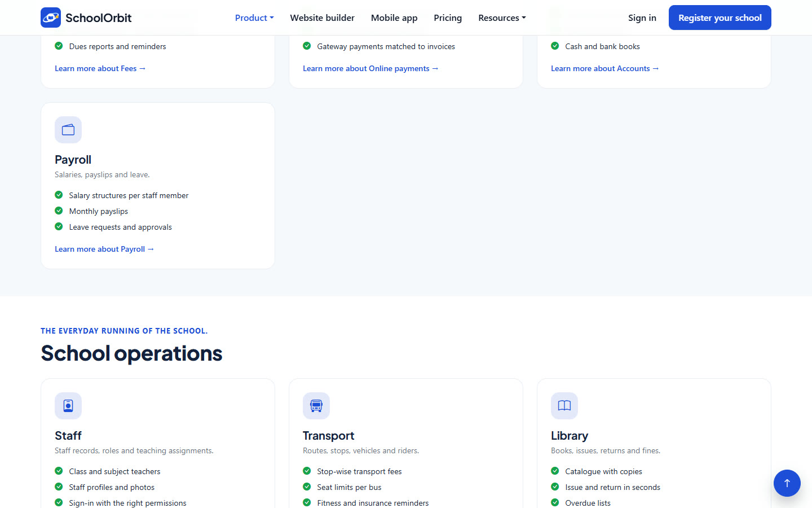Click the Payroll card heading
The width and height of the screenshot is (812, 508).
pyautogui.click(x=73, y=160)
